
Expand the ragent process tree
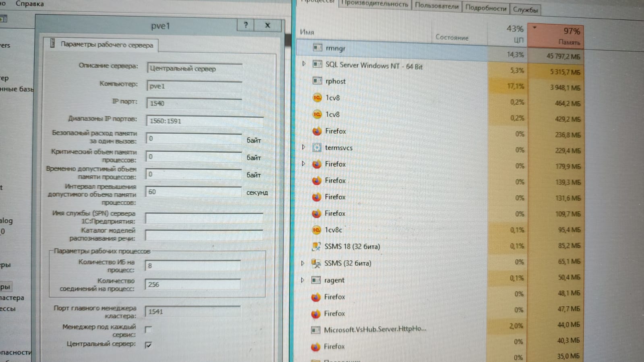pyautogui.click(x=303, y=280)
